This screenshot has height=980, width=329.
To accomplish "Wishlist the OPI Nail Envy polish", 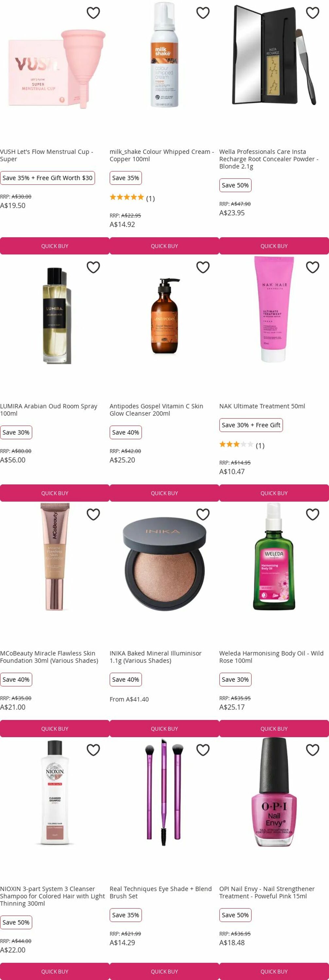I will 312,750.
